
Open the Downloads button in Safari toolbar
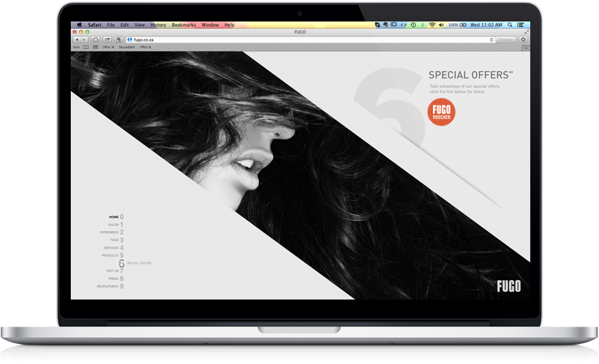pyautogui.click(x=523, y=40)
